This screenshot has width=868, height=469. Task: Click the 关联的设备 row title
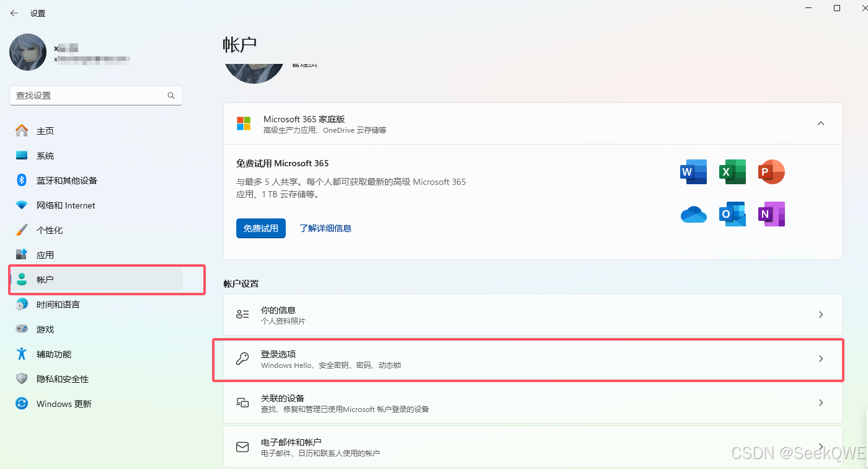[x=283, y=398]
